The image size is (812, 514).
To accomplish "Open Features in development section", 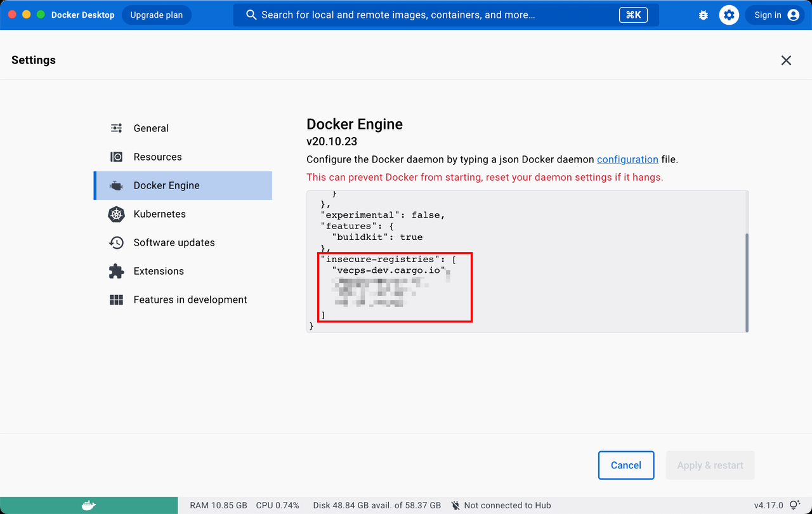I will coord(183,300).
